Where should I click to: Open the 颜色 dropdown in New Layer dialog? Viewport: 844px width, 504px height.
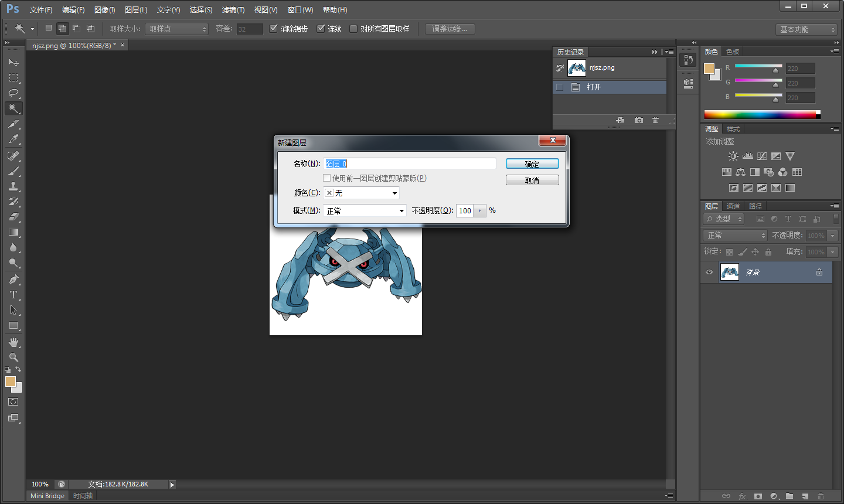pyautogui.click(x=362, y=193)
